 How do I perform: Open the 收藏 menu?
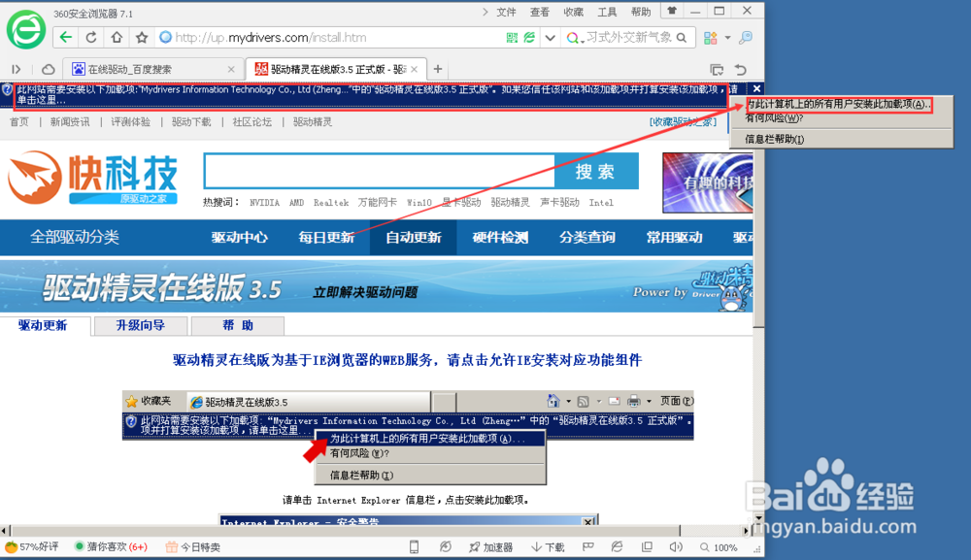coord(574,12)
